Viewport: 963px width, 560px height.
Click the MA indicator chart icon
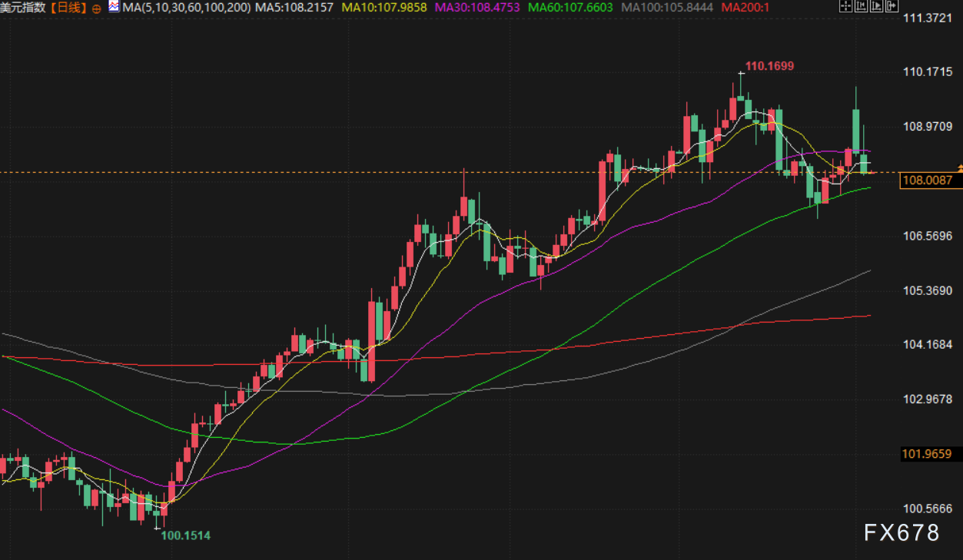coord(114,8)
